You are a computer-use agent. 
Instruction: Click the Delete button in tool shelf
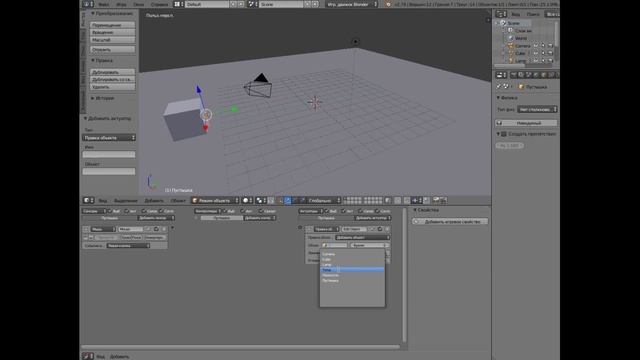pyautogui.click(x=113, y=87)
